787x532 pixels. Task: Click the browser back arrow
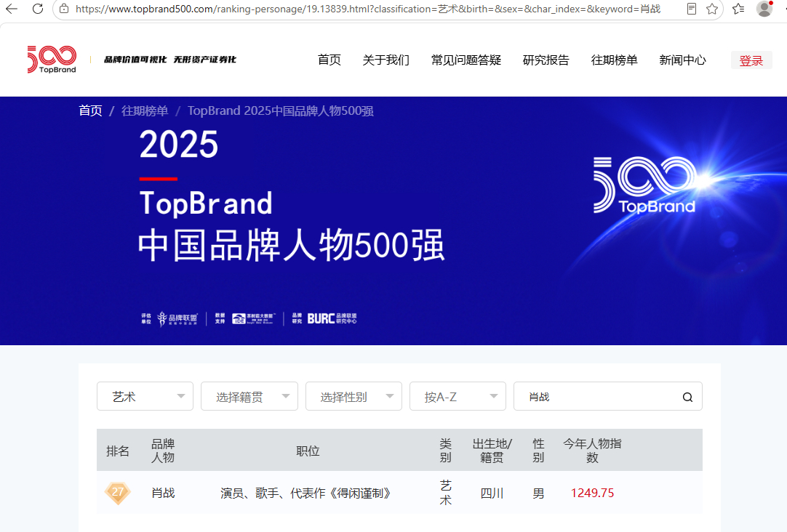coord(11,9)
